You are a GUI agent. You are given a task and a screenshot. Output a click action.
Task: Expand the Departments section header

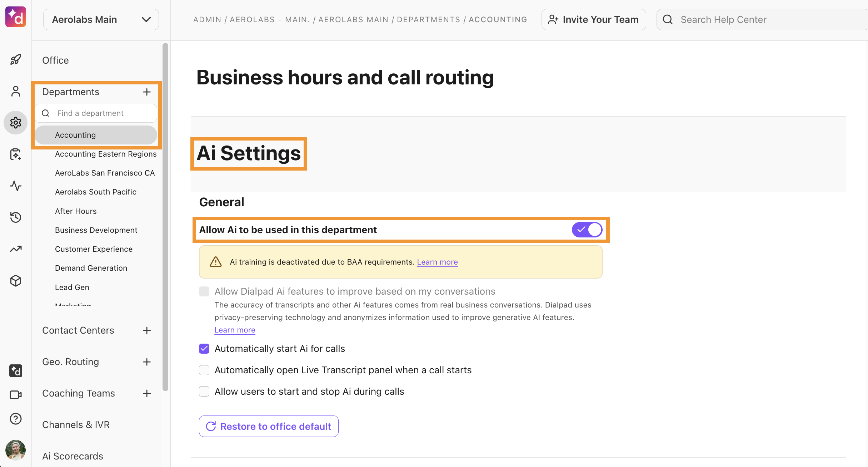tap(71, 92)
